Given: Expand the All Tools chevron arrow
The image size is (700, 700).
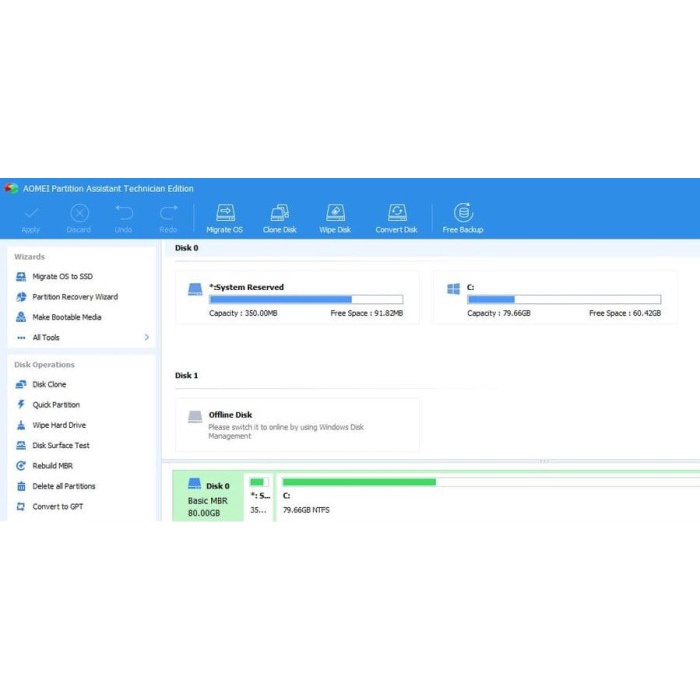Looking at the screenshot, I should [146, 337].
